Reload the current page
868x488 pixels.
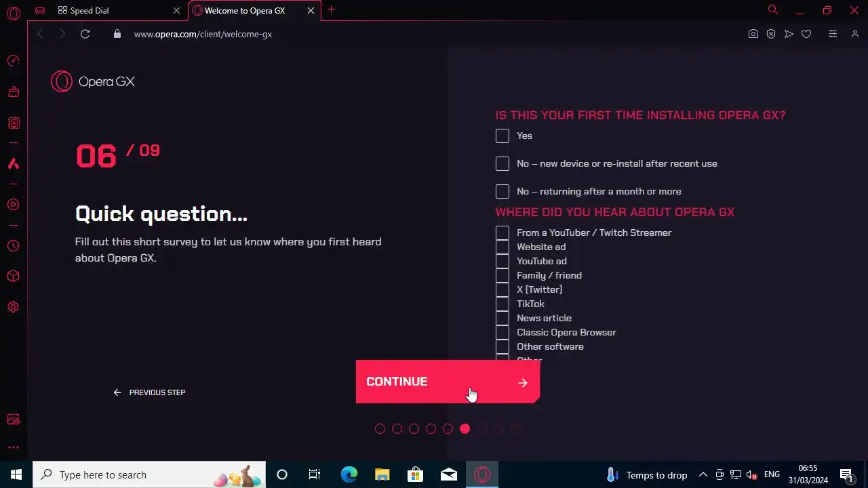point(85,34)
